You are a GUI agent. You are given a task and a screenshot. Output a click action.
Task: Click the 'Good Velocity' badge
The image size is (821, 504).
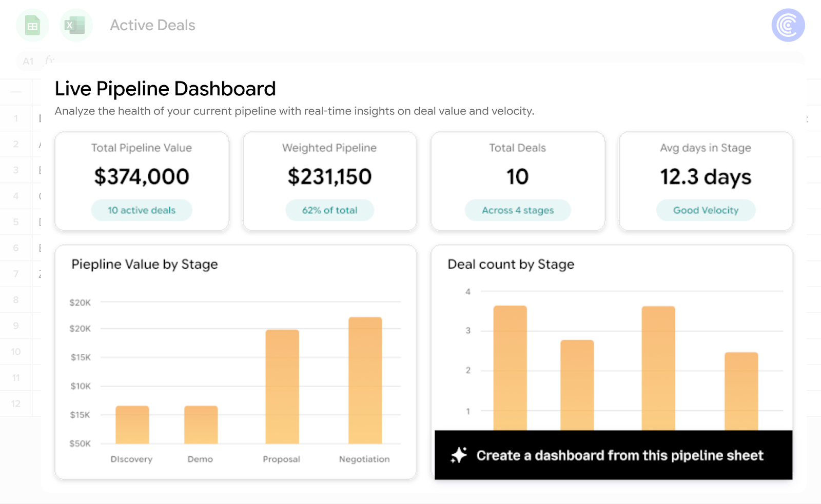[x=706, y=210]
